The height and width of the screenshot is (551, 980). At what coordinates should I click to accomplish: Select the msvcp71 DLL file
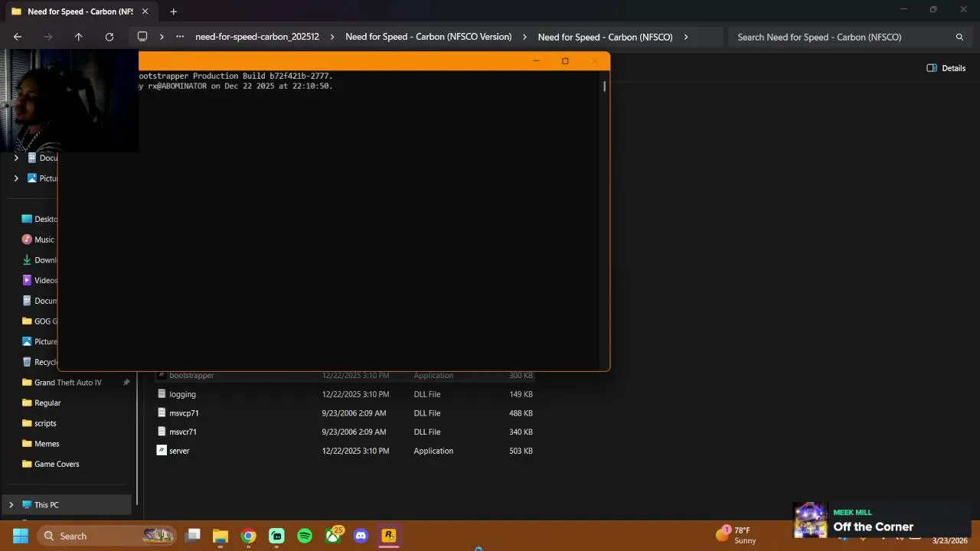click(184, 413)
